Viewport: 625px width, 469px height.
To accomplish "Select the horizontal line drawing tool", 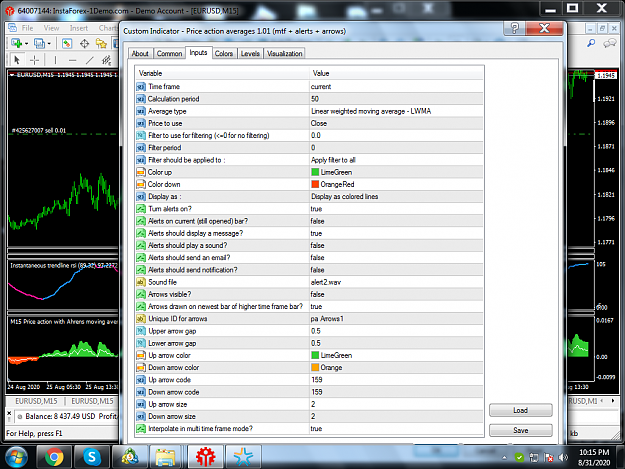I will [x=72, y=60].
